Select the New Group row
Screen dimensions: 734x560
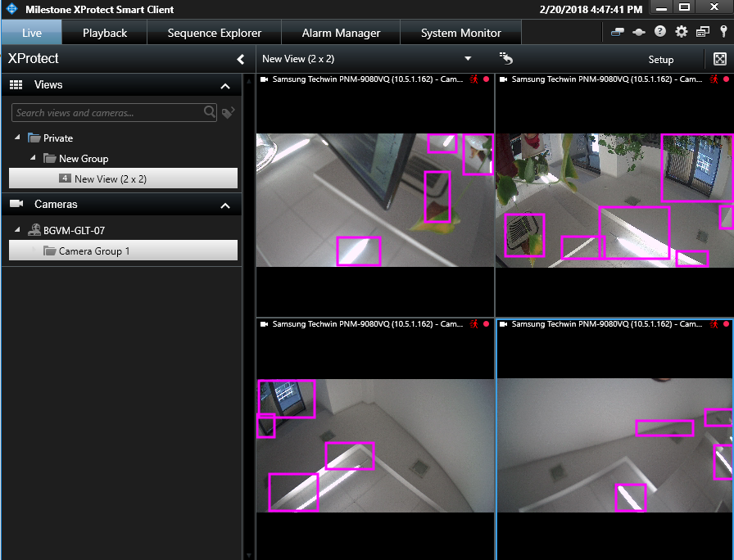tap(84, 159)
